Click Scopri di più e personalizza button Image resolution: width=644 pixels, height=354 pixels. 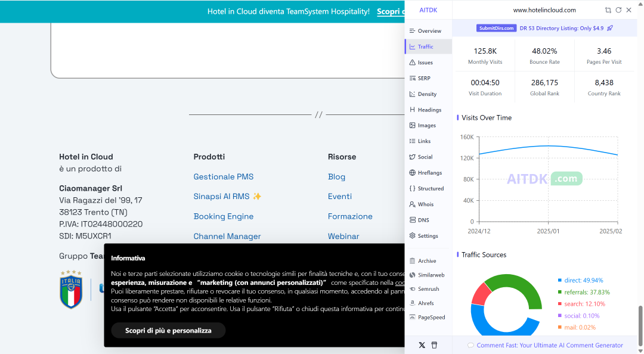coord(168,331)
